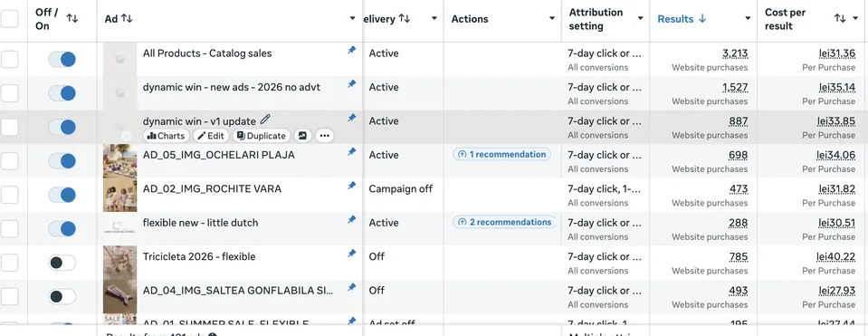This screenshot has width=868, height=336.
Task: Click pin icon on dynamic win - v1 update row
Action: tap(351, 118)
